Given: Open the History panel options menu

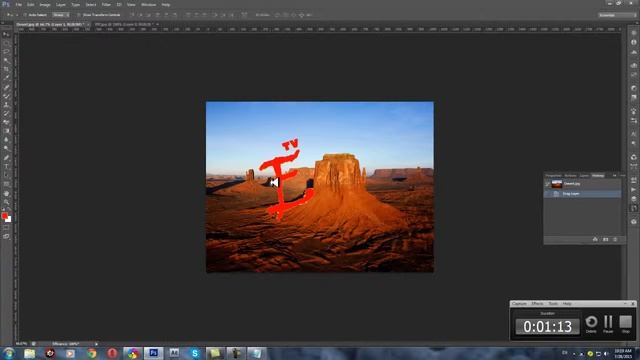Looking at the screenshot, I should tap(622, 176).
